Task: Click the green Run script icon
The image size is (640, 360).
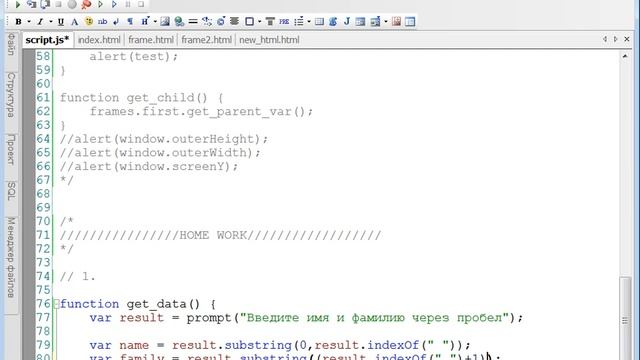Action: 18,4
